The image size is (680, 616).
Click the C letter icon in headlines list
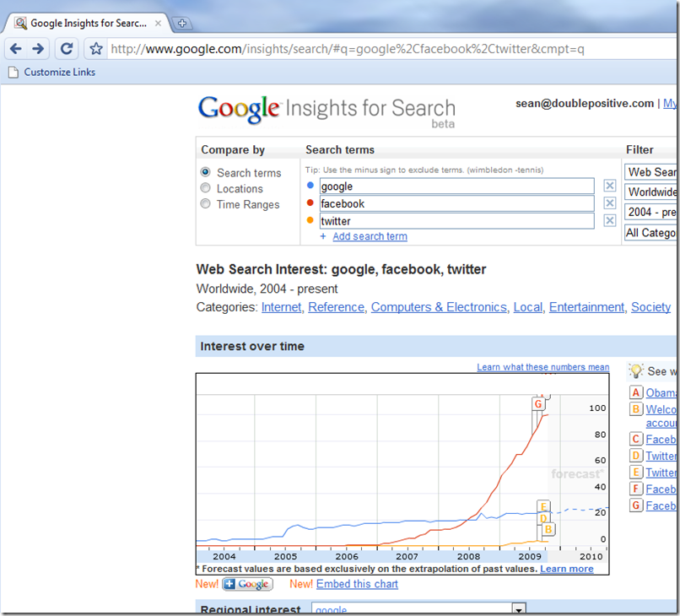(636, 439)
